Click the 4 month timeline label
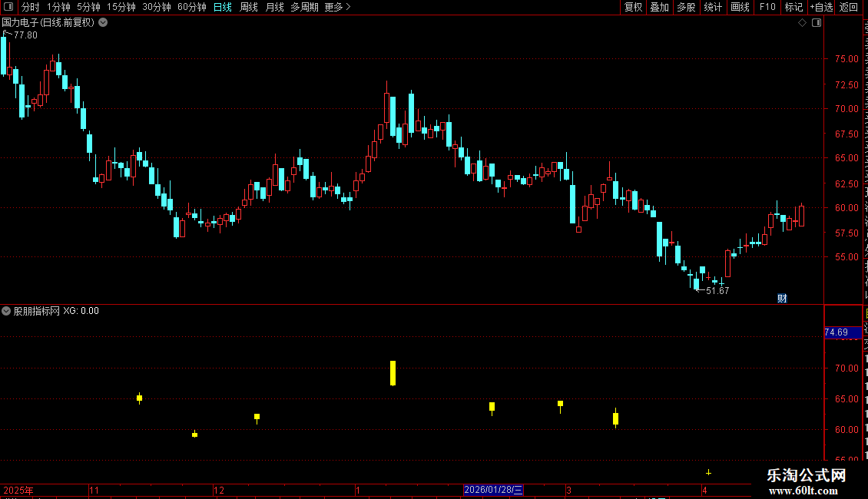The width and height of the screenshot is (868, 499). click(704, 490)
